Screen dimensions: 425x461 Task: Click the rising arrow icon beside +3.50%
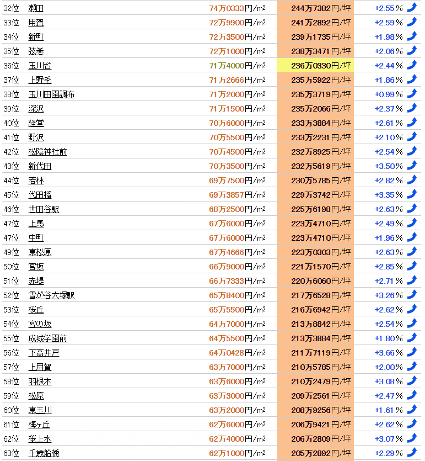pyautogui.click(x=412, y=166)
